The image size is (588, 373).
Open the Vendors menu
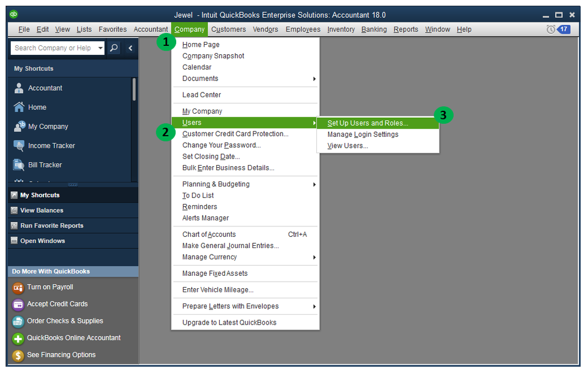(x=266, y=29)
